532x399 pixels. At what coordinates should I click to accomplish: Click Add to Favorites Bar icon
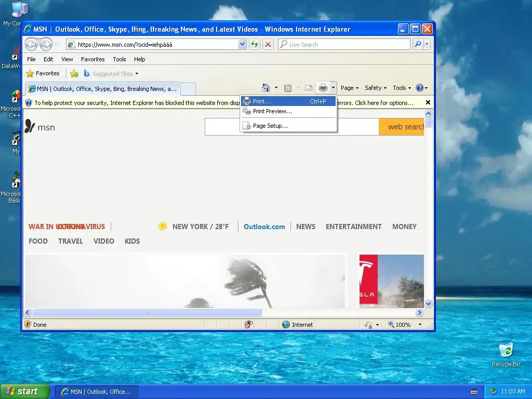[x=74, y=73]
